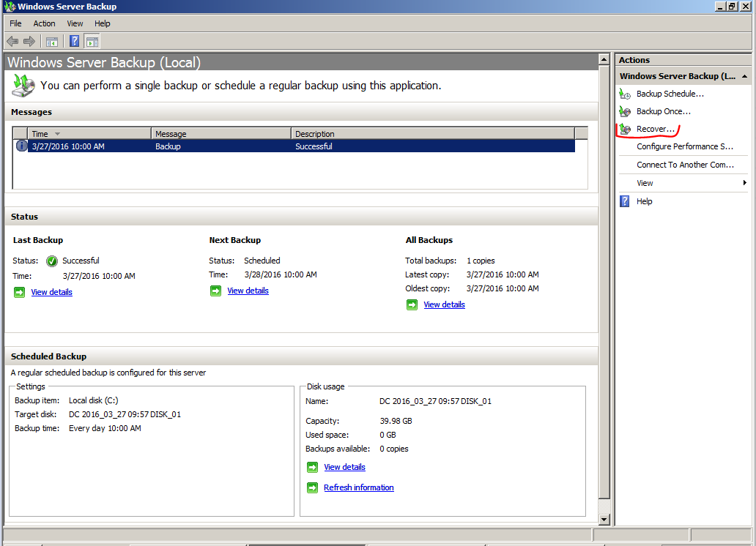756x546 pixels.
Task: Click the scroll up arrow of main pane
Action: 604,59
